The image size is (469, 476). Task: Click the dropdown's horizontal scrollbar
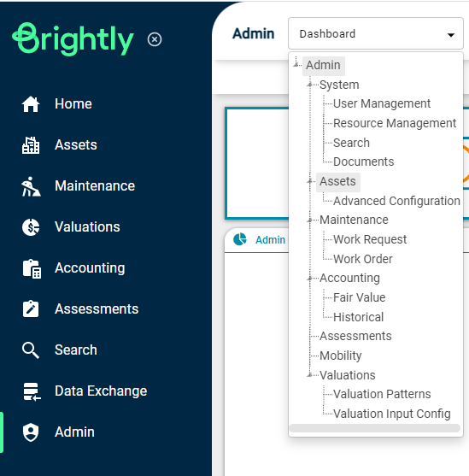[375, 428]
